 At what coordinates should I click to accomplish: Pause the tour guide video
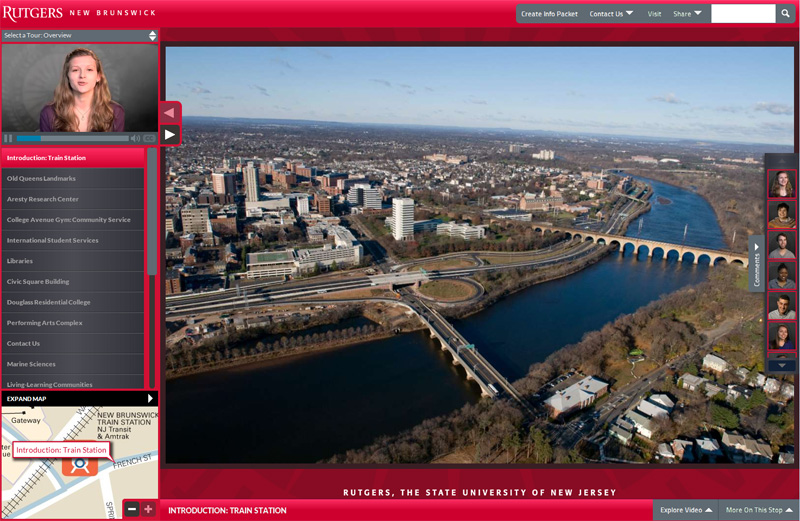pyautogui.click(x=8, y=138)
